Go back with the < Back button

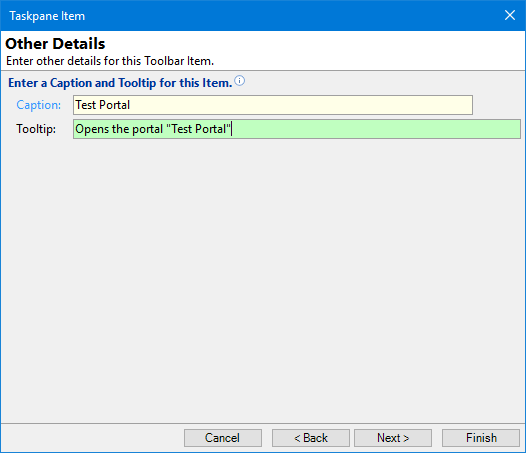pos(311,438)
